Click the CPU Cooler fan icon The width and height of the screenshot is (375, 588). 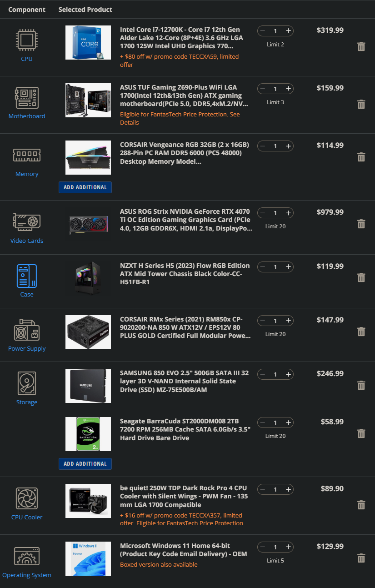tap(27, 499)
